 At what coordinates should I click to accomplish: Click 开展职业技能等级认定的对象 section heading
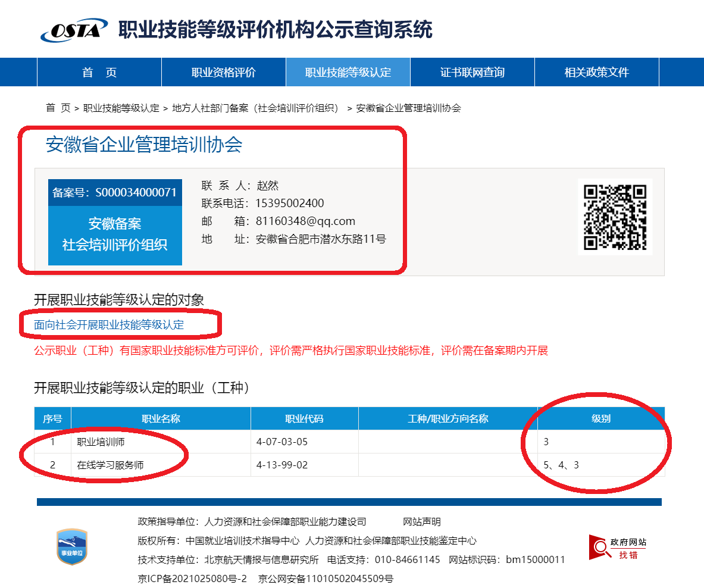pyautogui.click(x=119, y=300)
